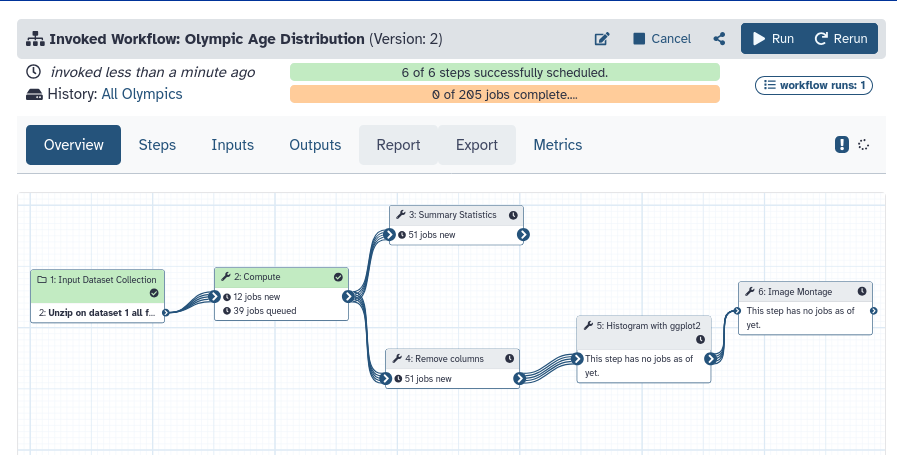
Task: Click clock status icon on Summary Statistics
Action: 513,215
